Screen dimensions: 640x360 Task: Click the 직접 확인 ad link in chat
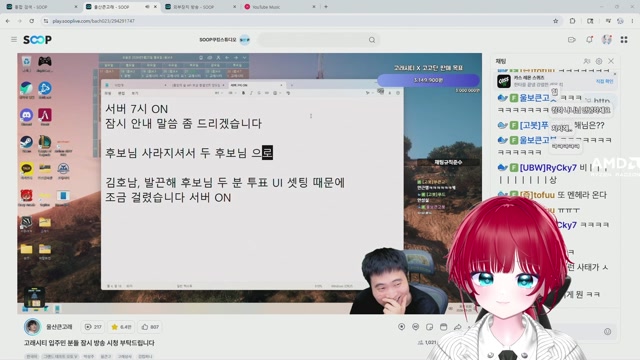coord(604,81)
